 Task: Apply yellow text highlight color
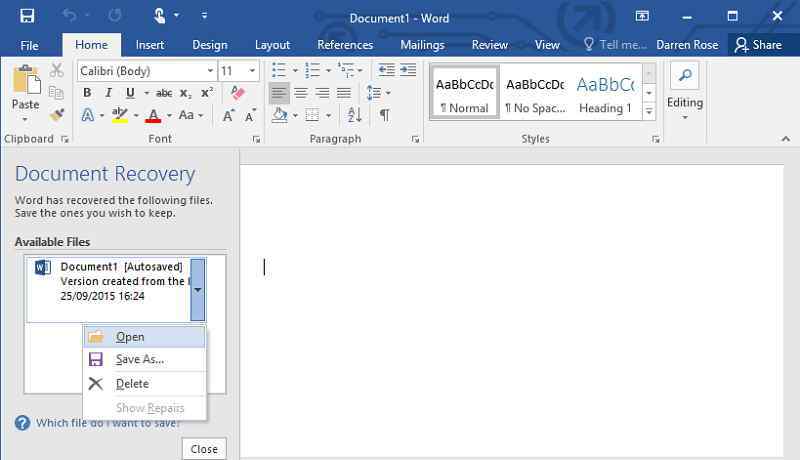click(x=120, y=115)
